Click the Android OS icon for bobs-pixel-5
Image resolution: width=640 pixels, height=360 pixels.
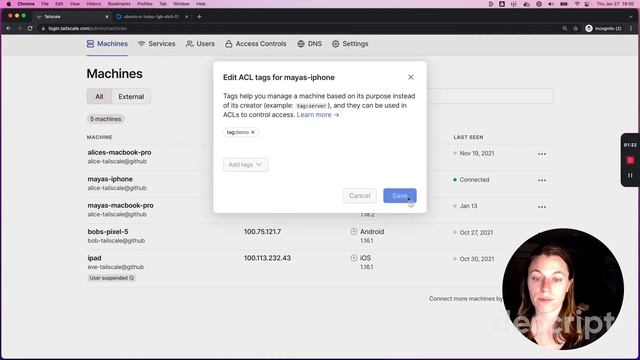tap(354, 231)
